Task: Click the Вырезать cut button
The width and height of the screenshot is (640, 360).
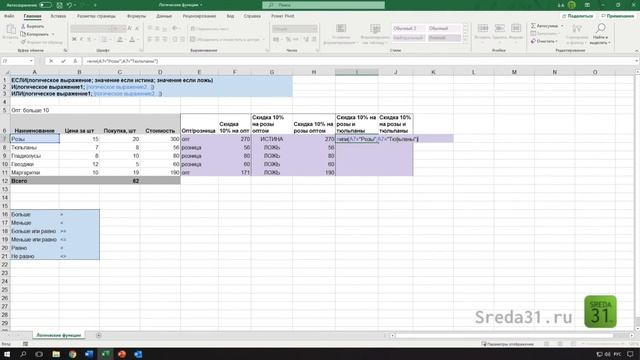Action: pyautogui.click(x=32, y=26)
